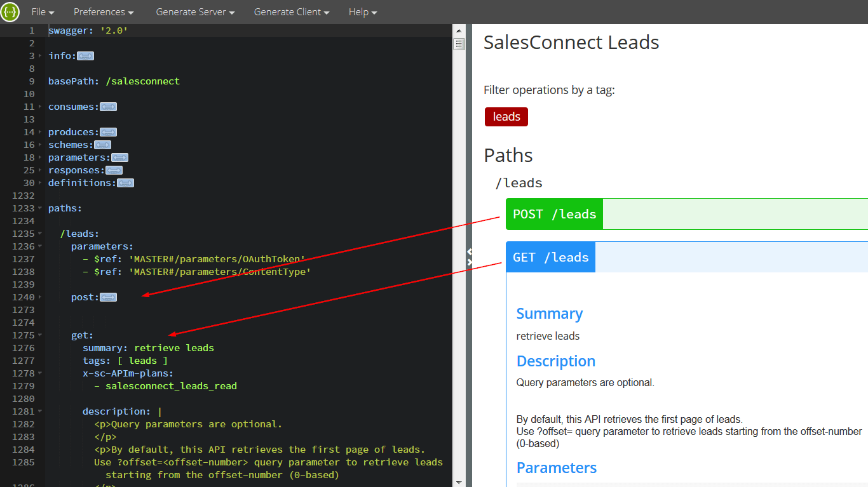Open the Help menu
The image size is (868, 487).
click(x=362, y=11)
